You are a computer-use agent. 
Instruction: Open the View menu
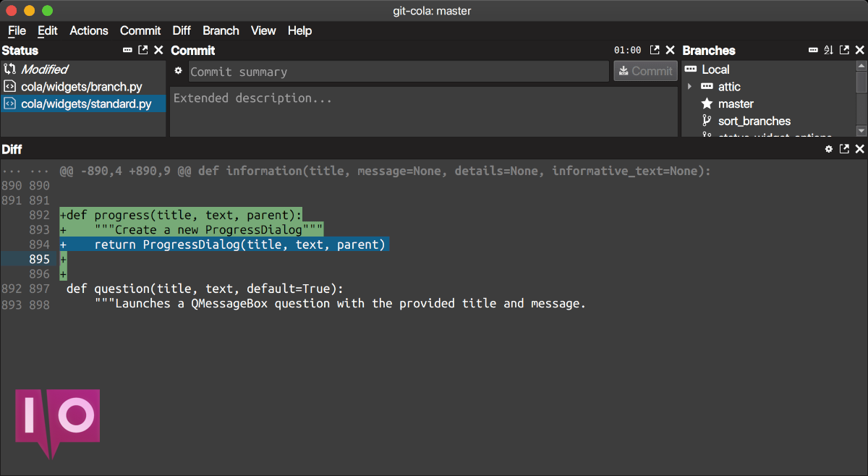(x=263, y=30)
